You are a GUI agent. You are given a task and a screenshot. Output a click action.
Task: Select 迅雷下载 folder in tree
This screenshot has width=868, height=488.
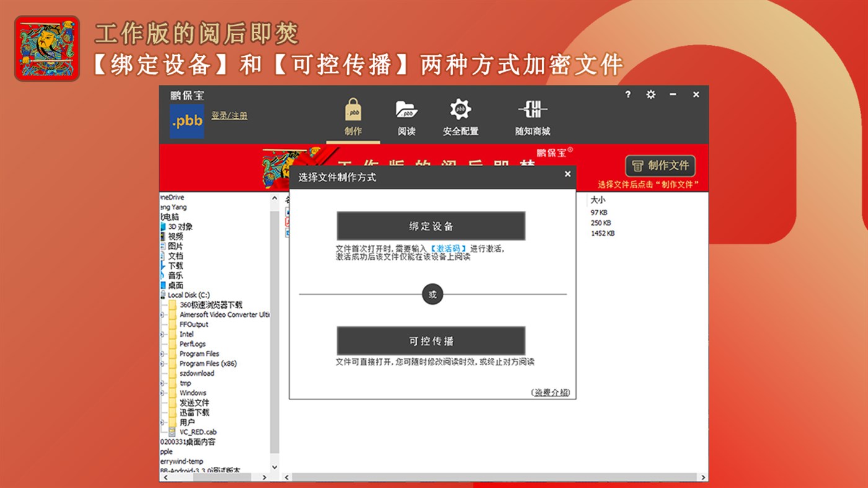pyautogui.click(x=189, y=412)
